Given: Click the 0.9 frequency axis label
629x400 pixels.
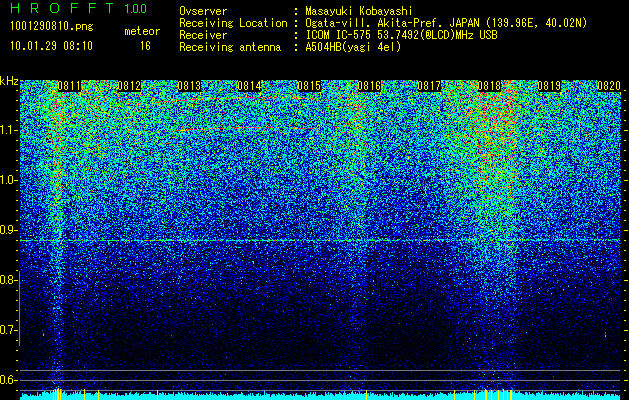Looking at the screenshot, I should [7, 230].
